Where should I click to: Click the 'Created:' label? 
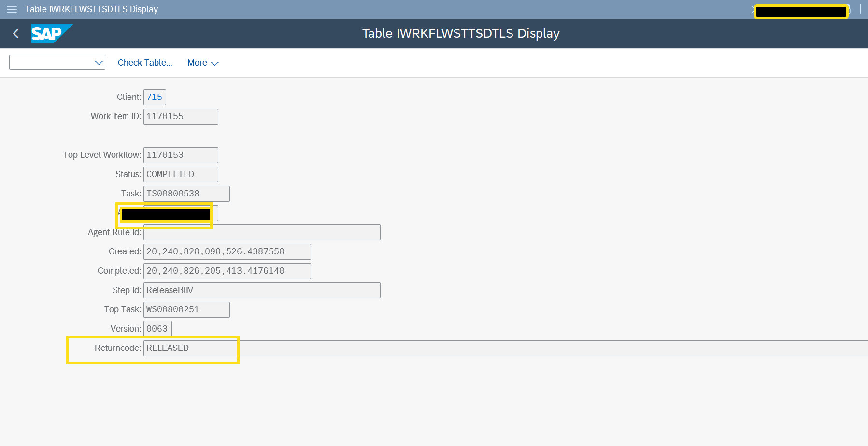point(125,251)
